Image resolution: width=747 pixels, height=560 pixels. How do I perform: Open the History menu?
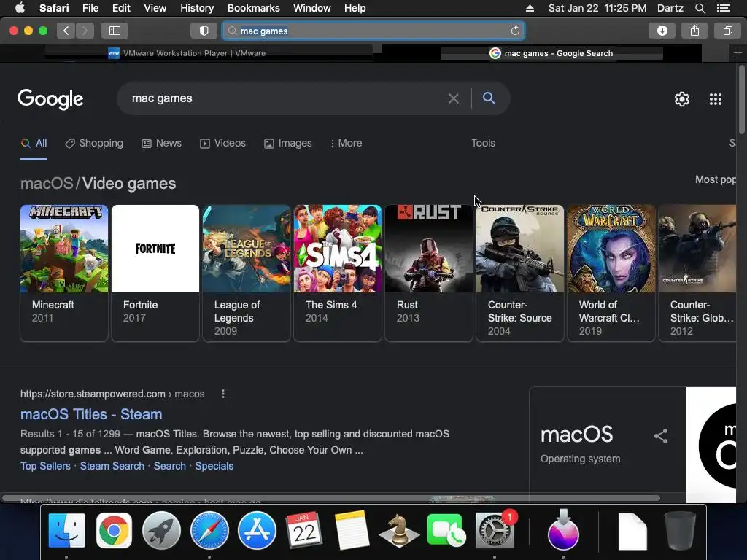tap(197, 8)
